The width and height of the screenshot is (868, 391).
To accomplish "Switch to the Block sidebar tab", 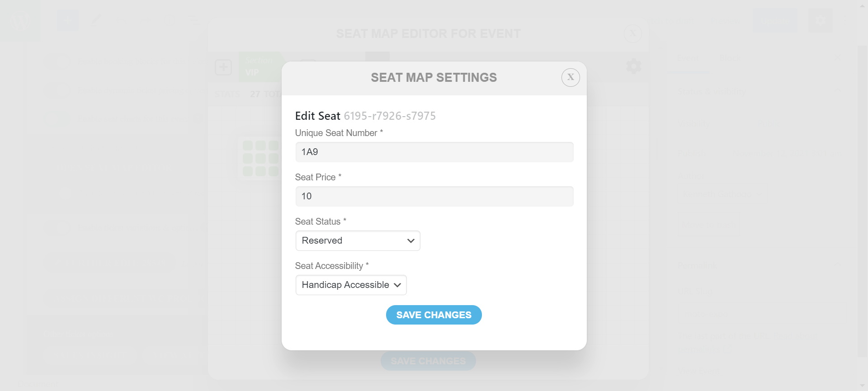I will tap(730, 58).
